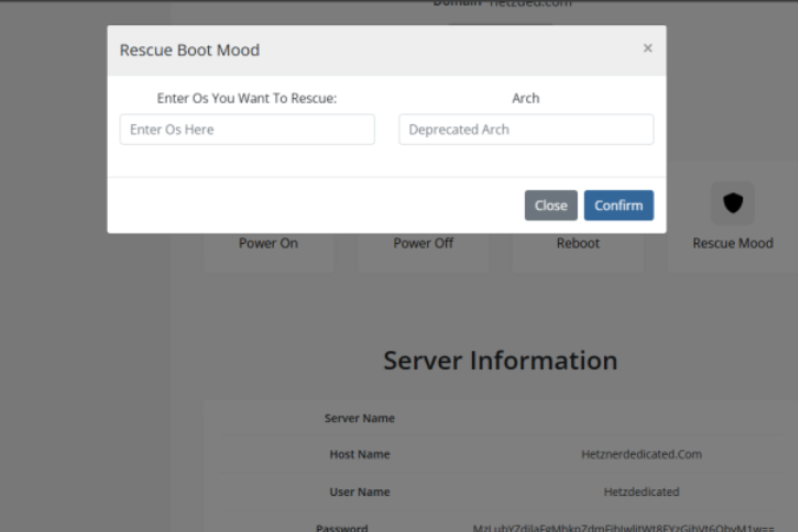
Task: Focus the Deprecated Arch field
Action: 526,130
